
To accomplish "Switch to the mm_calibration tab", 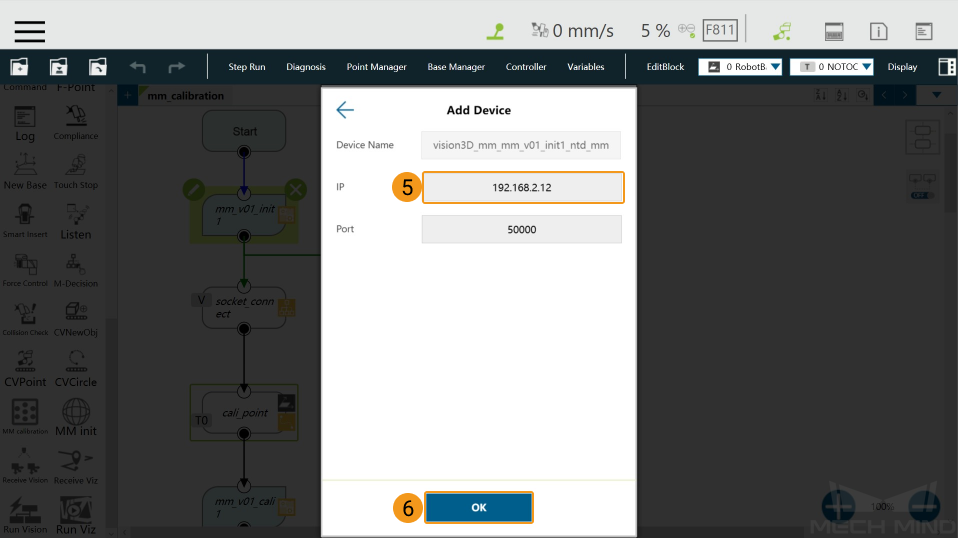I will [x=185, y=96].
